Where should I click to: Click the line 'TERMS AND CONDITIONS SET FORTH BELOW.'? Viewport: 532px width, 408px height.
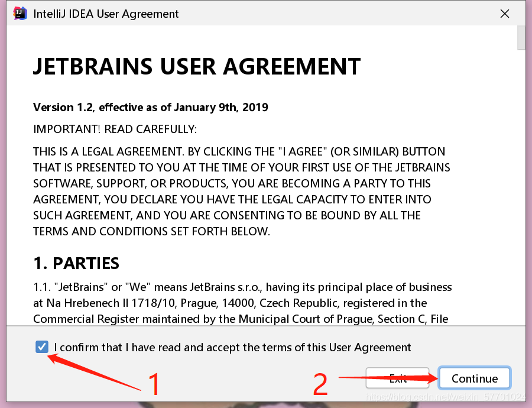point(151,231)
